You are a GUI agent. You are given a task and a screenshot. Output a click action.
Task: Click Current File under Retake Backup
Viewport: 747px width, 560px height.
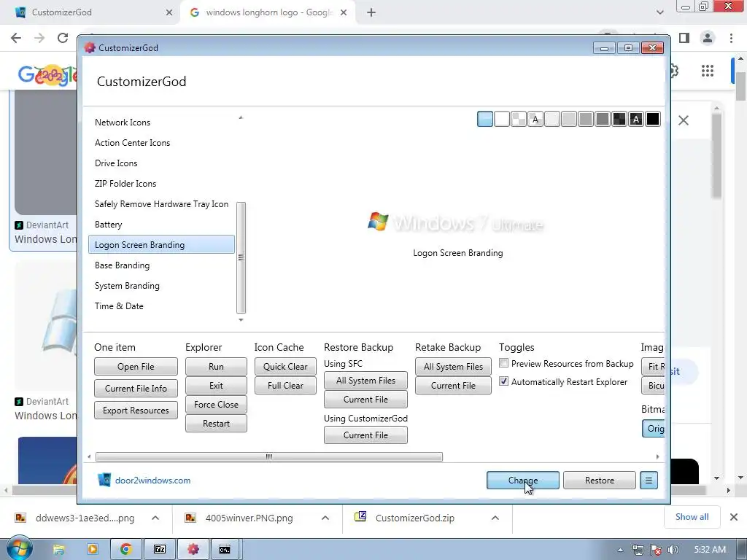453,386
